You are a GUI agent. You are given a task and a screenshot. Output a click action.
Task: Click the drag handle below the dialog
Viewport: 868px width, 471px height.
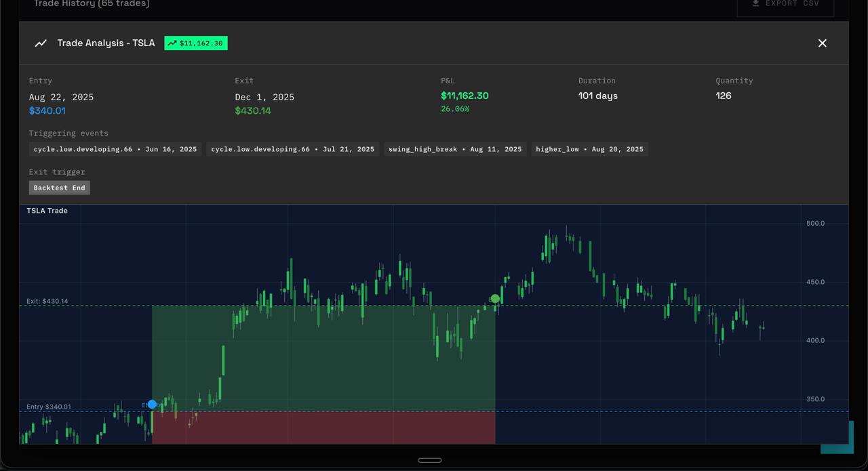(429, 460)
